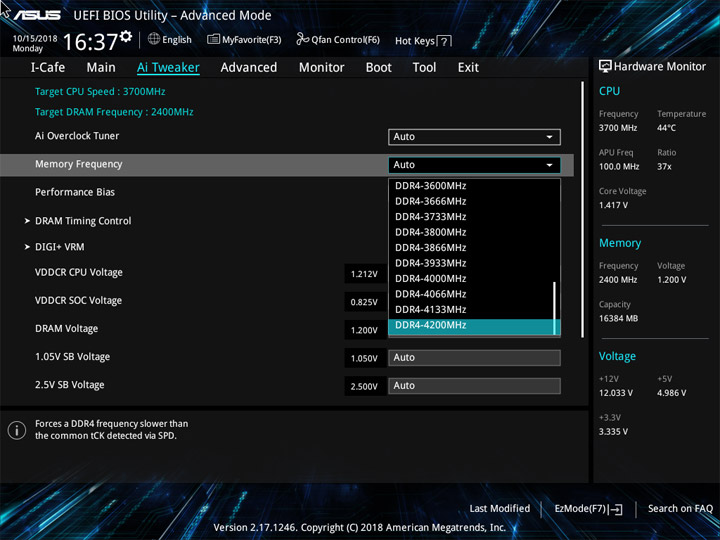Image resolution: width=720 pixels, height=540 pixels.
Task: Click the 0.825V SOC voltage value
Action: pyautogui.click(x=364, y=302)
